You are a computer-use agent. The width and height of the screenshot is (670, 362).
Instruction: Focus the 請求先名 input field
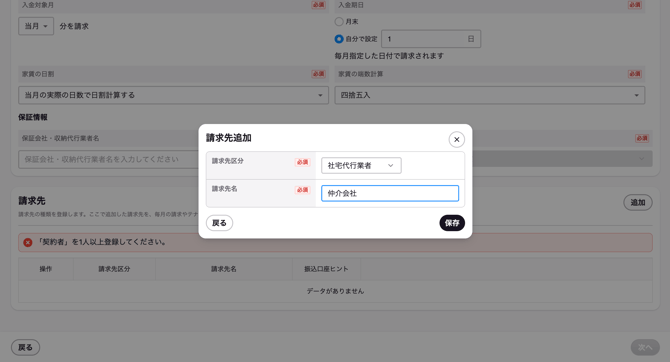(390, 193)
